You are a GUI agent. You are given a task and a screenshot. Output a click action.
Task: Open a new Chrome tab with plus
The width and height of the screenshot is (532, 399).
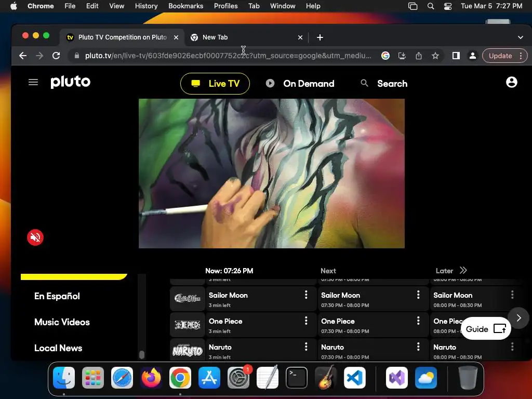click(320, 37)
